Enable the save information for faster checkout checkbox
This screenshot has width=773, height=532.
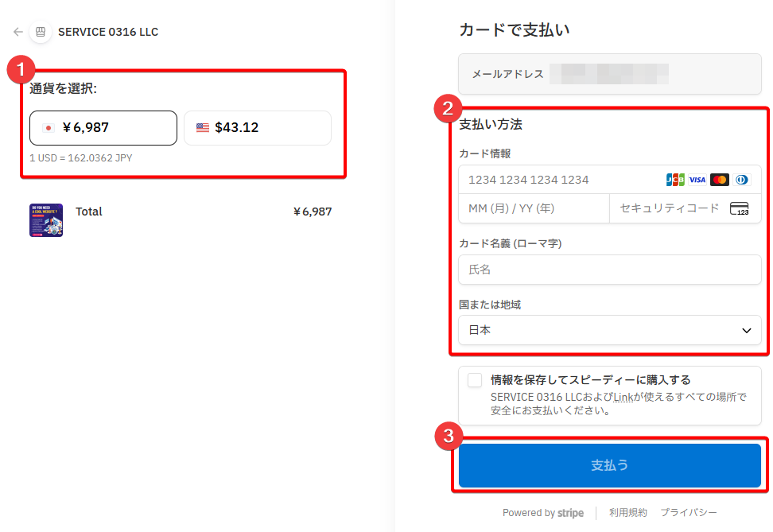point(475,380)
